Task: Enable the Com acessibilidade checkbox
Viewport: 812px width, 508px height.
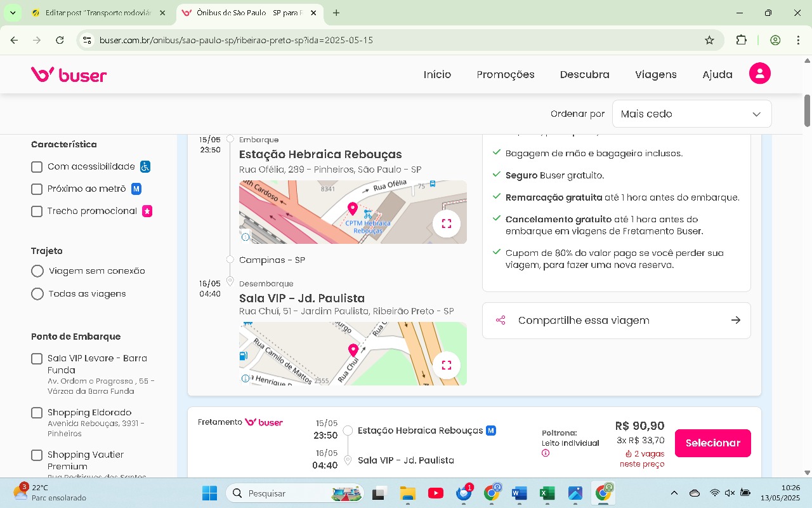Action: 37,167
